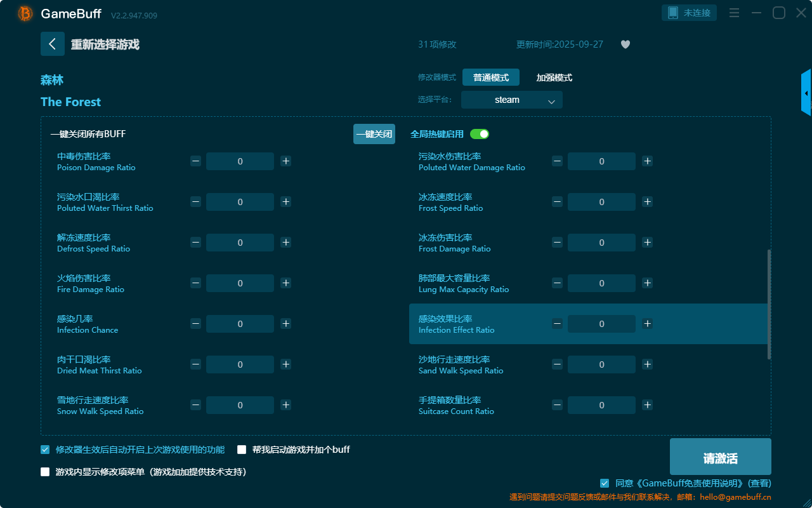Uncheck auto-enable last used functions checkbox
This screenshot has width=812, height=508.
45,450
